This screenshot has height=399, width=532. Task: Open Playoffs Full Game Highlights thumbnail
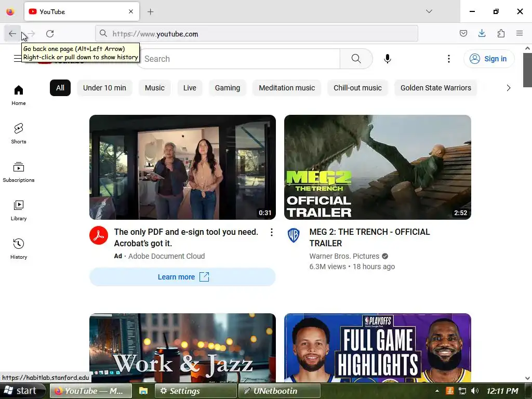coord(378,348)
